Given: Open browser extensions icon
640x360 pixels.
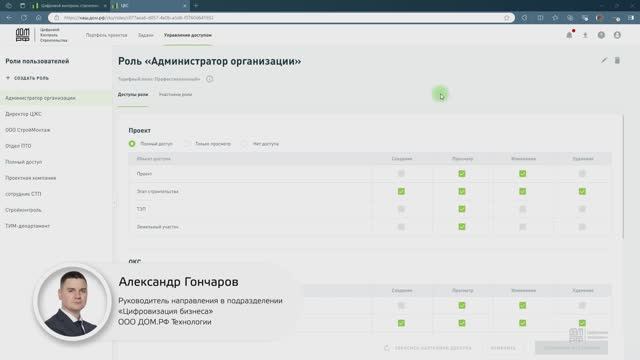Looking at the screenshot, I should 524,18.
